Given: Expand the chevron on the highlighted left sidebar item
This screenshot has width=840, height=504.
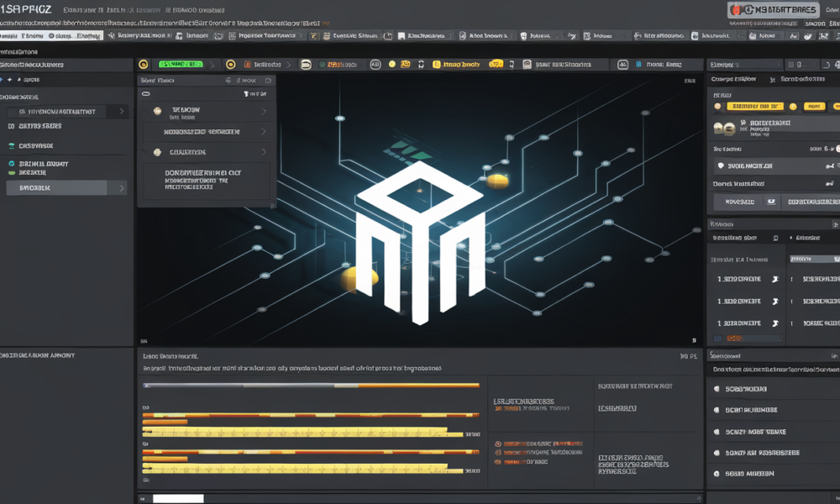Looking at the screenshot, I should [x=122, y=188].
